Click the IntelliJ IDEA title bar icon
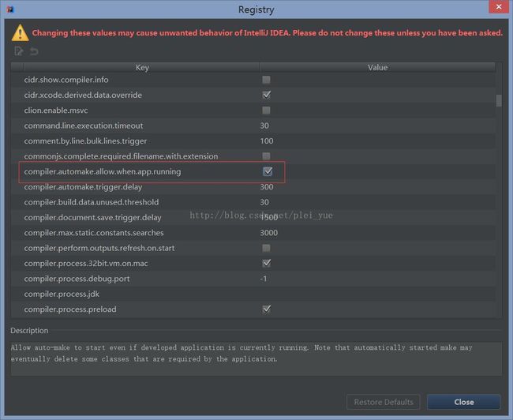The width and height of the screenshot is (513, 420). click(x=10, y=9)
